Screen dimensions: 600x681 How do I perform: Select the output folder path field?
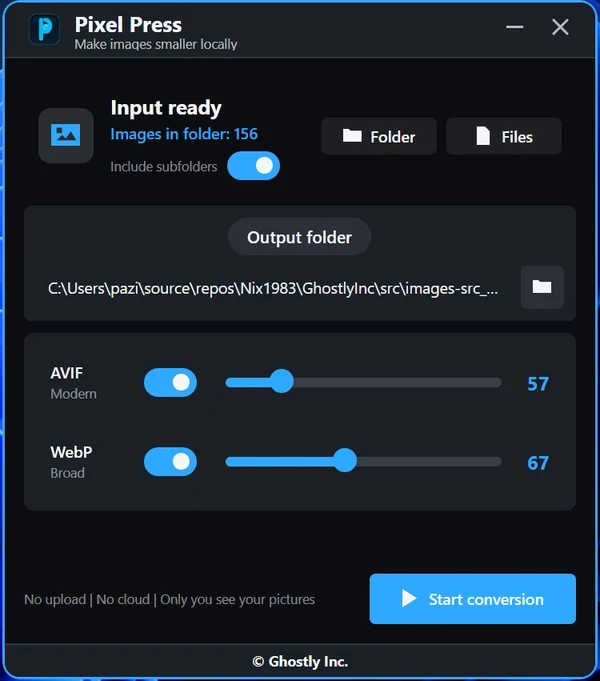tap(273, 288)
